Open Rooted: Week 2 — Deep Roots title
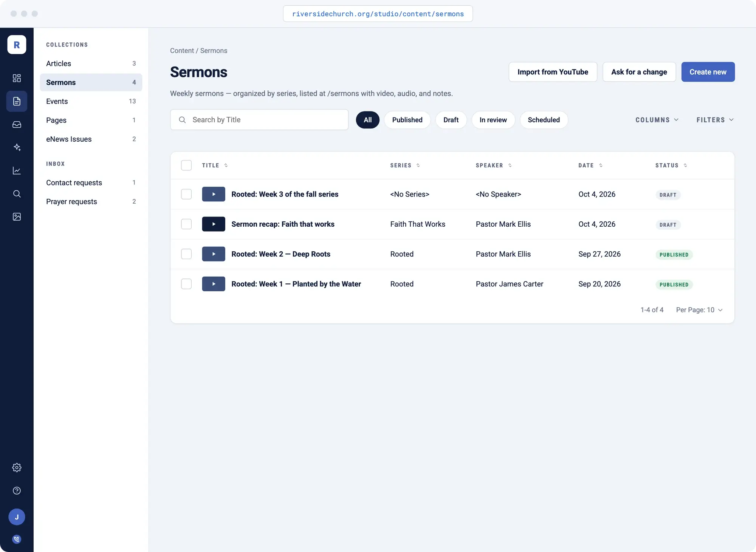Image resolution: width=756 pixels, height=552 pixels. pyautogui.click(x=280, y=254)
